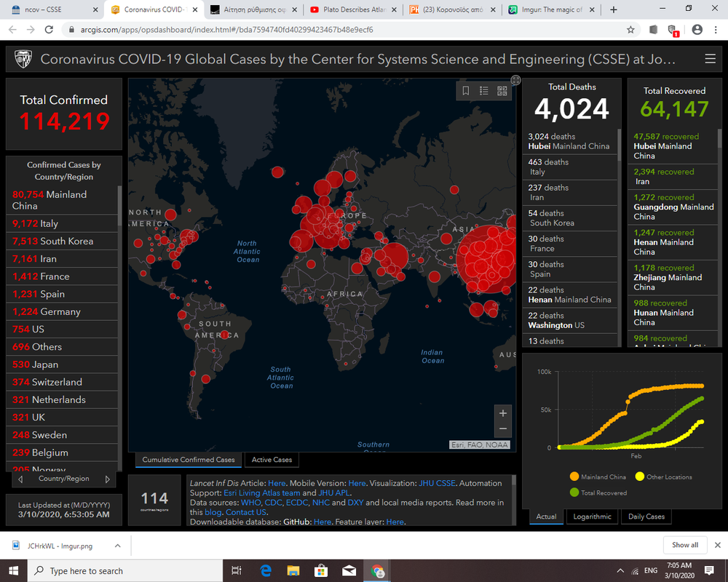Click the browser address bar URL

[226, 30]
